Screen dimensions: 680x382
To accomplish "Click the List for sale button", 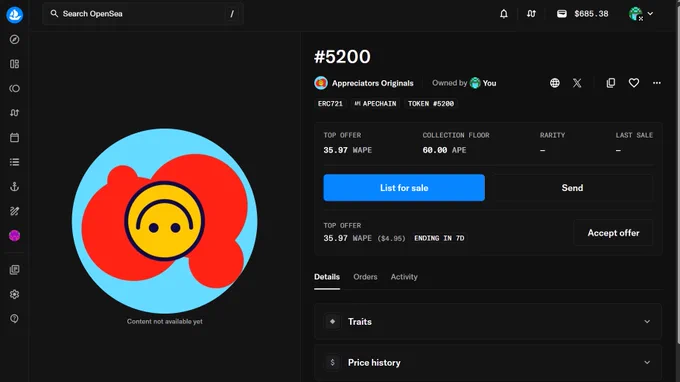I will click(404, 188).
